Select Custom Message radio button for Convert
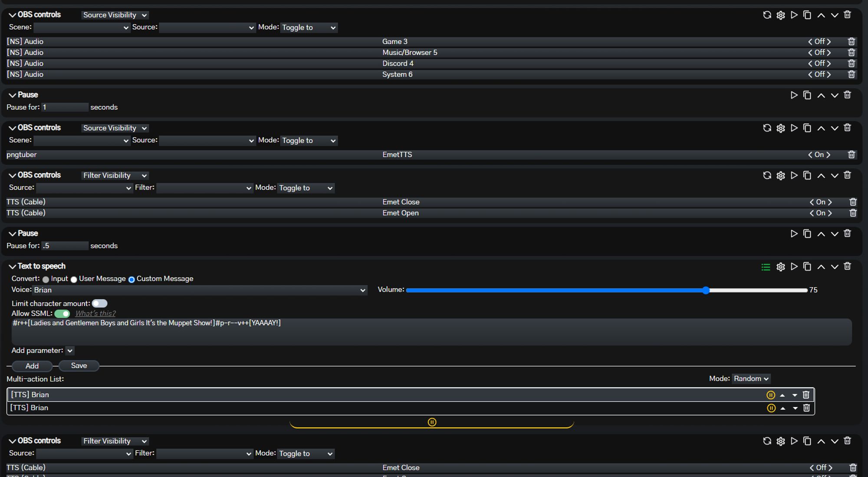 [x=132, y=278]
